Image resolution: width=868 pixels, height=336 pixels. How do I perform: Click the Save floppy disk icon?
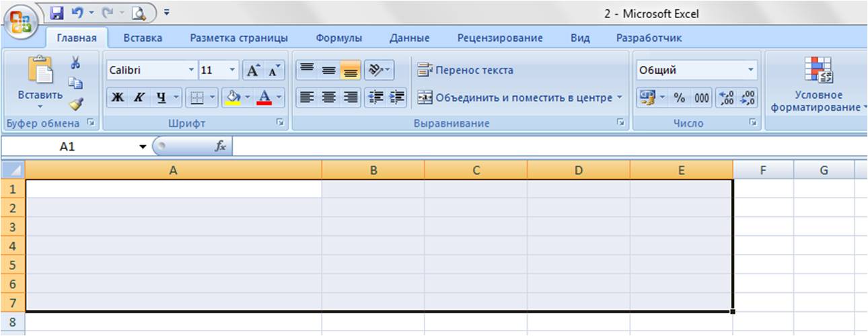pos(57,12)
